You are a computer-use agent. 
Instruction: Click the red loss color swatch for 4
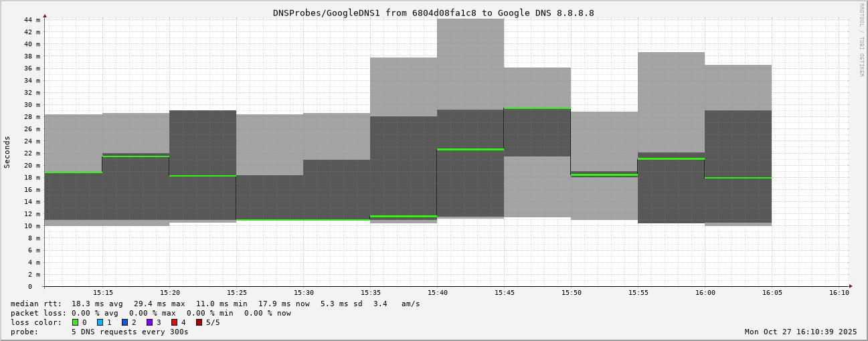tap(174, 322)
